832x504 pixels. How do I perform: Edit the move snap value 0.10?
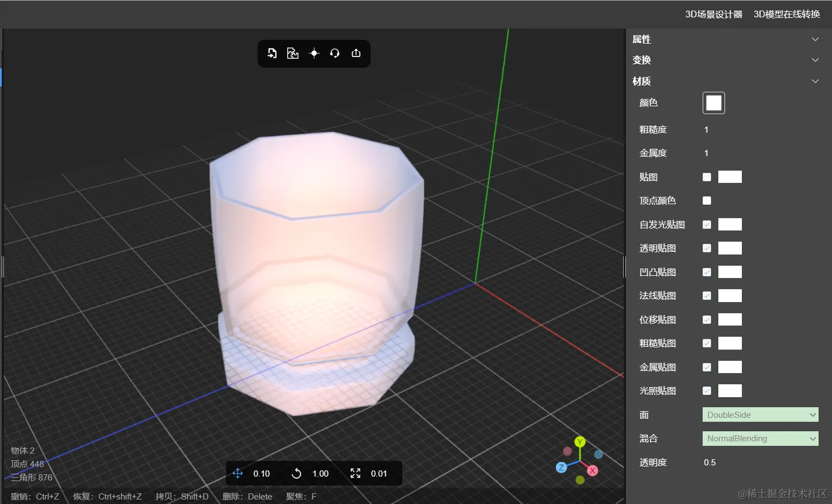point(261,474)
